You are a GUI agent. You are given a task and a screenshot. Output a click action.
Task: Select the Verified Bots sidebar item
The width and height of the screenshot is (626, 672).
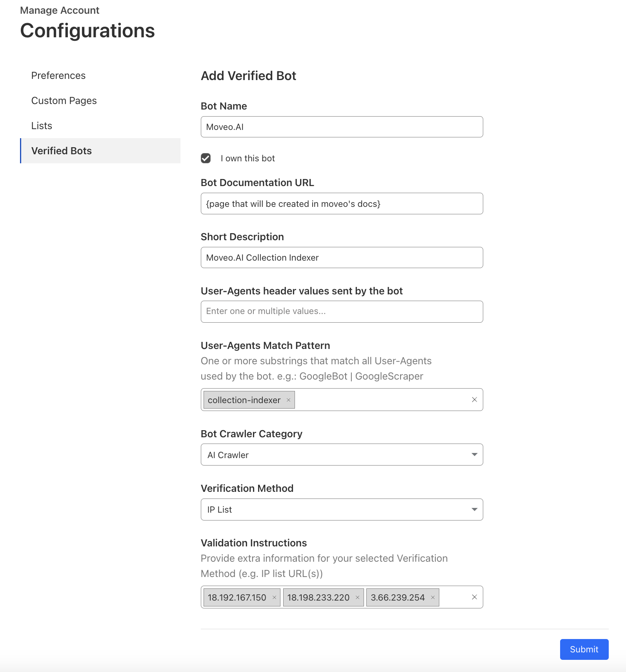pyautogui.click(x=62, y=151)
